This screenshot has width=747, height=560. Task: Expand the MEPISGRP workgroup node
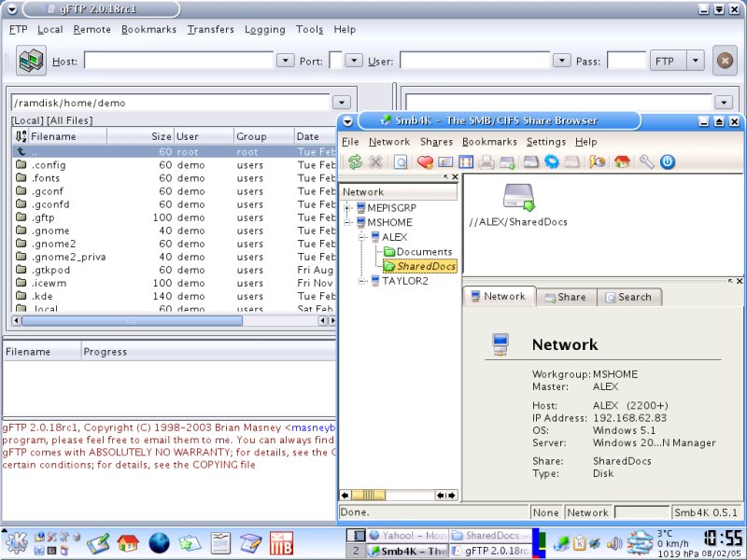348,207
